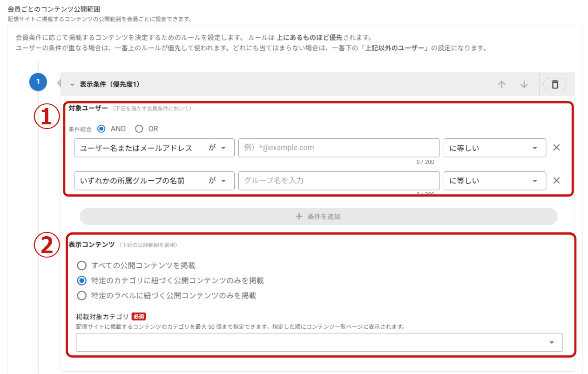The height and width of the screenshot is (374, 588).
Task: Select the AND condition radio button
Action: point(101,129)
